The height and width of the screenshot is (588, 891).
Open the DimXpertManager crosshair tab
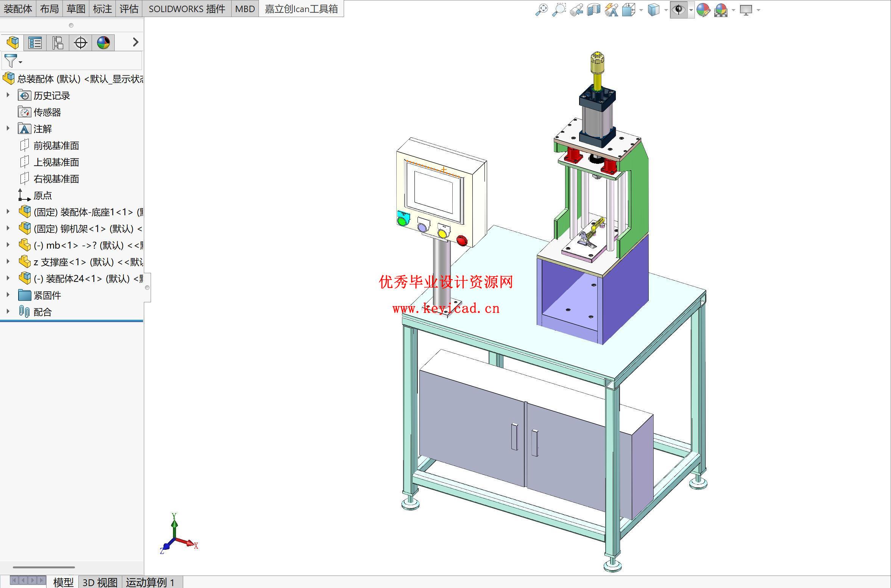tap(81, 42)
